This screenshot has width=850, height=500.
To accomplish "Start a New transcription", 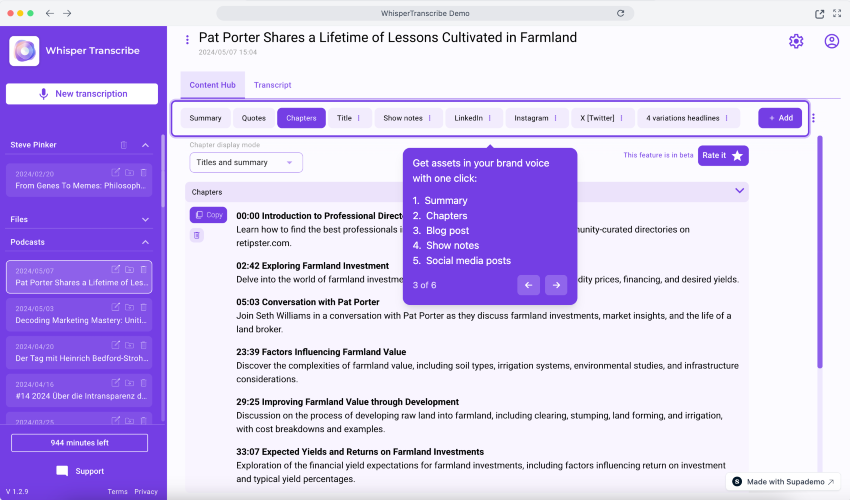I will click(82, 94).
